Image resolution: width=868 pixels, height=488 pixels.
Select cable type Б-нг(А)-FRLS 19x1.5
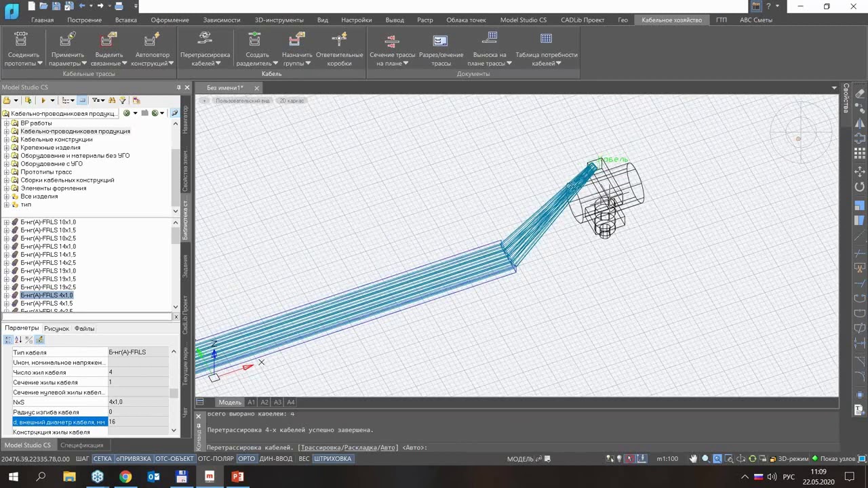(47, 279)
